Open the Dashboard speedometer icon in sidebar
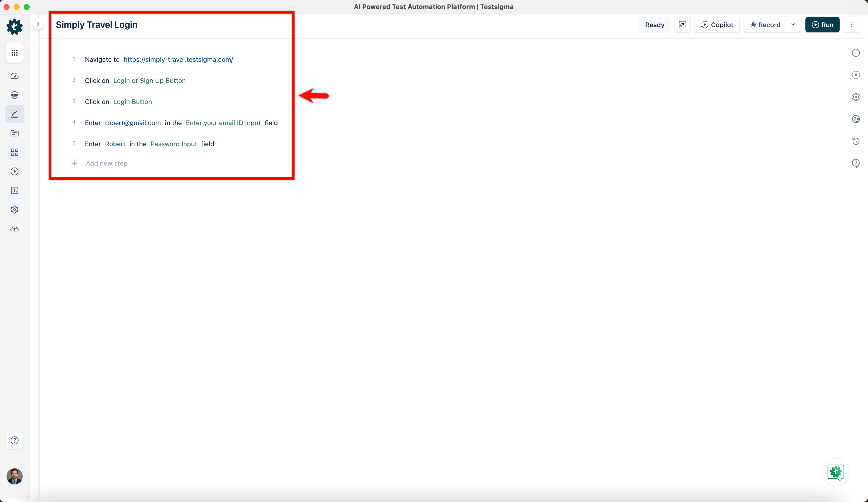Image resolution: width=868 pixels, height=502 pixels. pyautogui.click(x=15, y=76)
